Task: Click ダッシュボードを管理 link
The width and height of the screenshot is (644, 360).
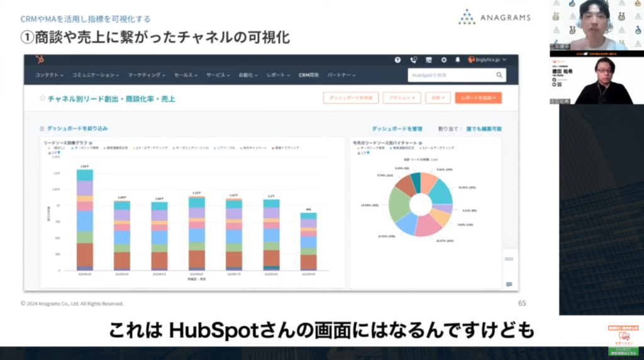Action: pyautogui.click(x=397, y=129)
